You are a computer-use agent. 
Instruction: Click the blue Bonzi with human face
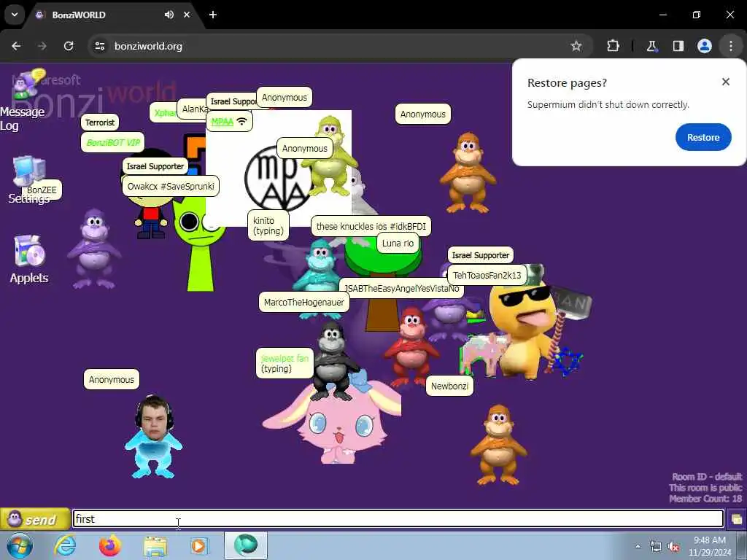[153, 437]
